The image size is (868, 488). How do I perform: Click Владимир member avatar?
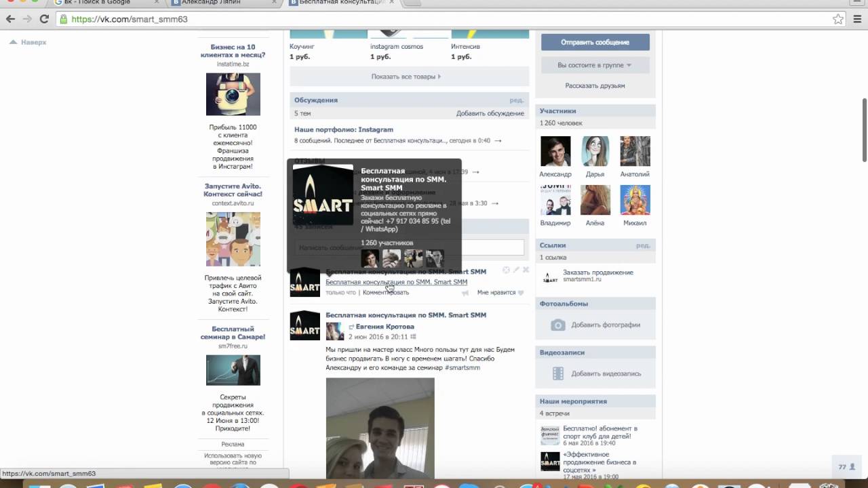point(555,200)
